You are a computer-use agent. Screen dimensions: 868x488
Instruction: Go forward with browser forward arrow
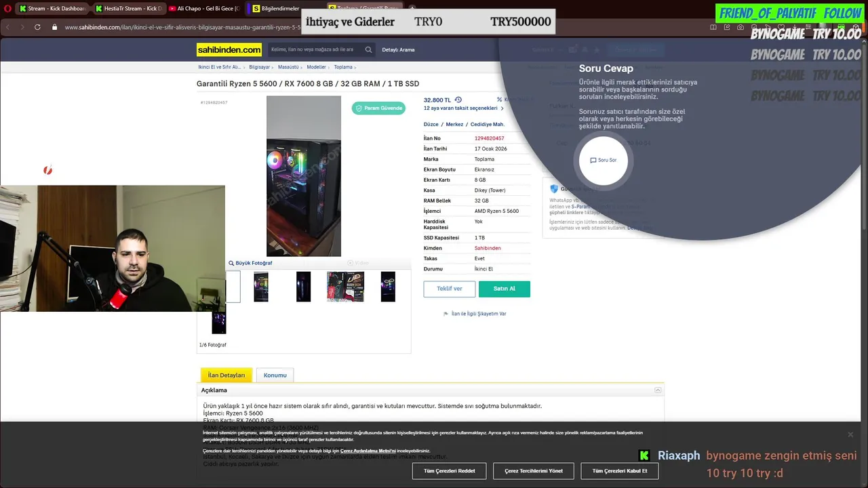22,27
